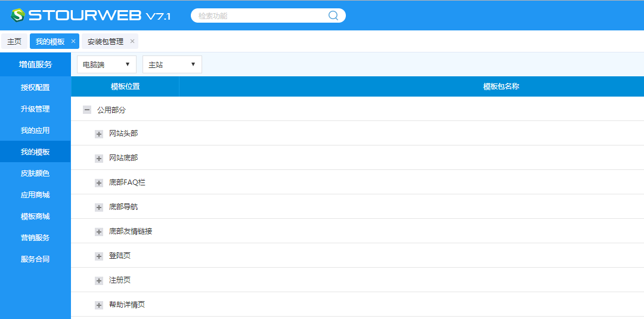Expand the 登陆页 plus icon
This screenshot has width=644, height=319.
coord(99,256)
